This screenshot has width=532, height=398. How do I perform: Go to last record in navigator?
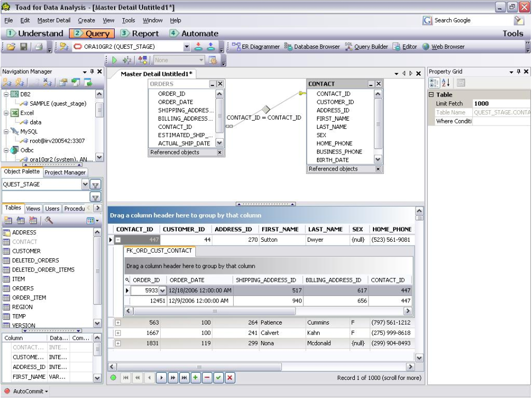click(x=184, y=378)
